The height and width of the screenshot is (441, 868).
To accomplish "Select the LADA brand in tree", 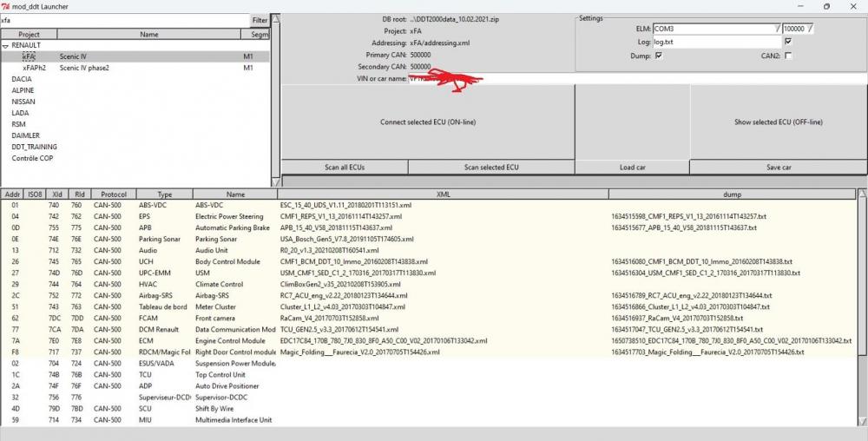I will coord(20,113).
